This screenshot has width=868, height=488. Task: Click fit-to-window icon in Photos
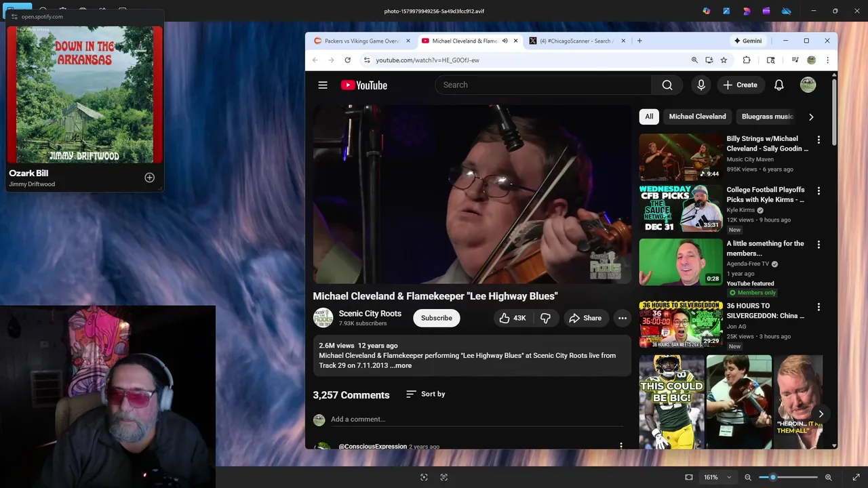pyautogui.click(x=689, y=477)
